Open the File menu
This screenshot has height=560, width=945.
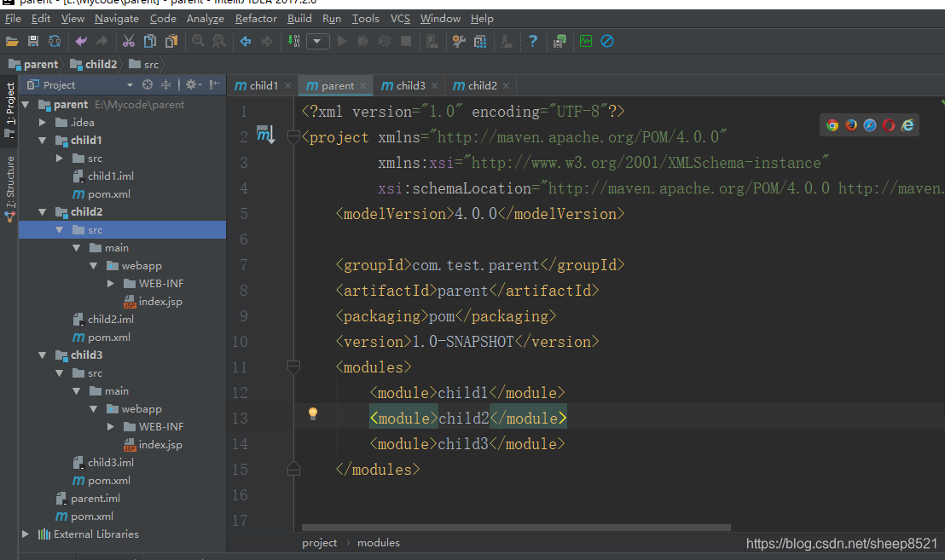coord(13,19)
